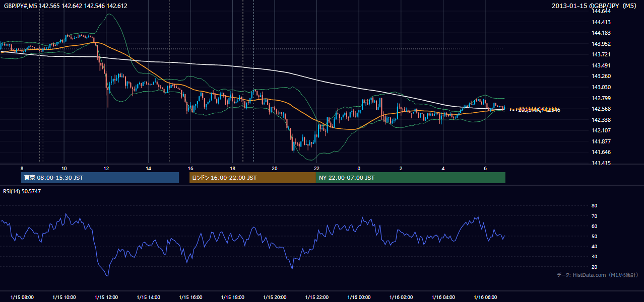Click hour label 16 under the price chart
The width and height of the screenshot is (644, 302).
(190, 168)
